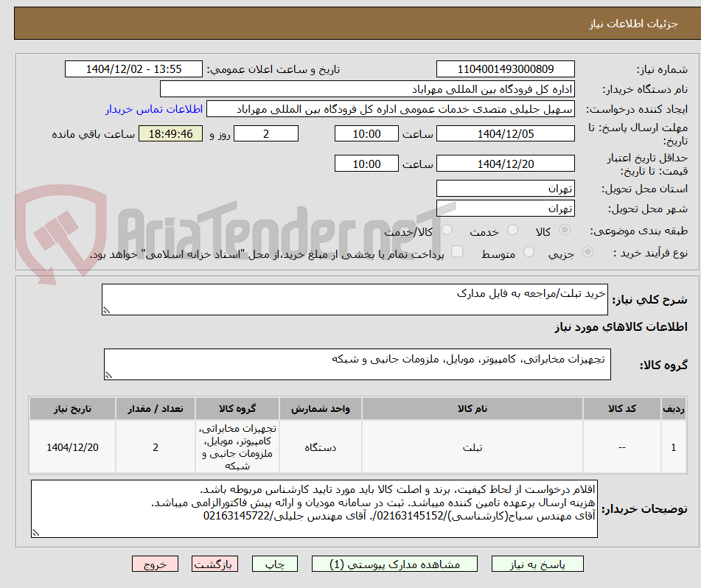Click the شماره نیاز field 1104001493000809
The image size is (701, 588).
tap(505, 69)
